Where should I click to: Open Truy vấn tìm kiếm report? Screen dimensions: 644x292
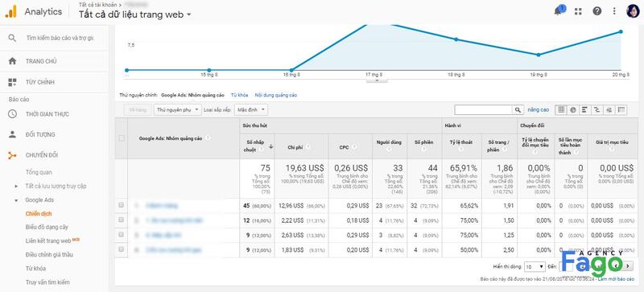pos(47,282)
